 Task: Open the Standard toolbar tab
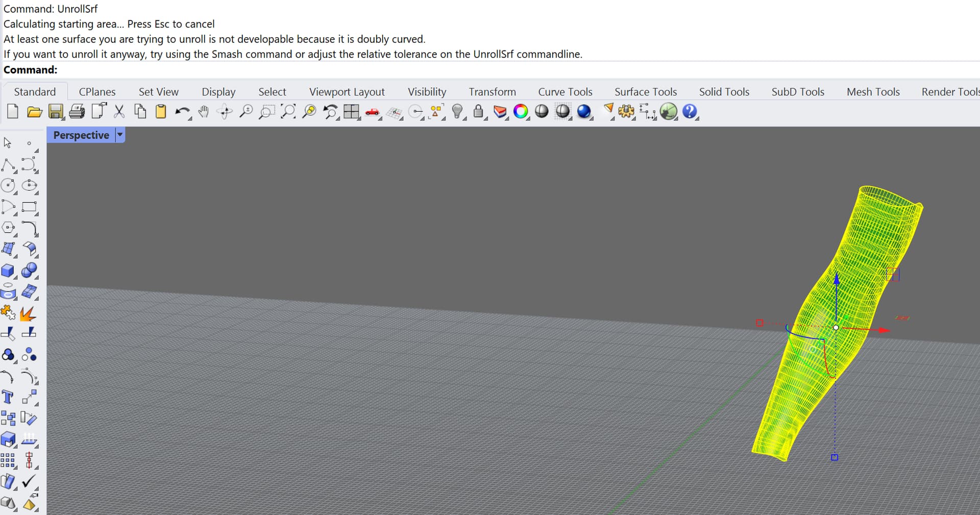pyautogui.click(x=35, y=92)
